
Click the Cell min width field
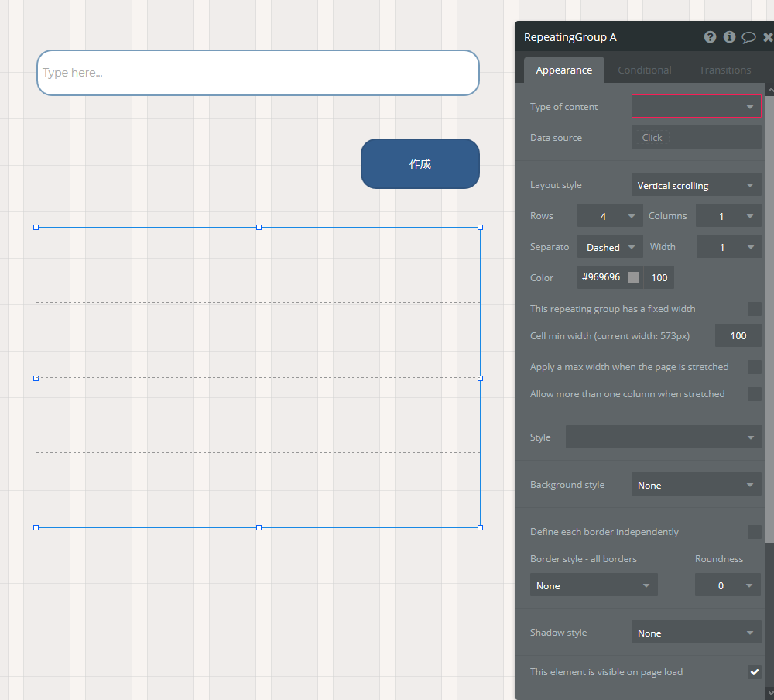[738, 335]
